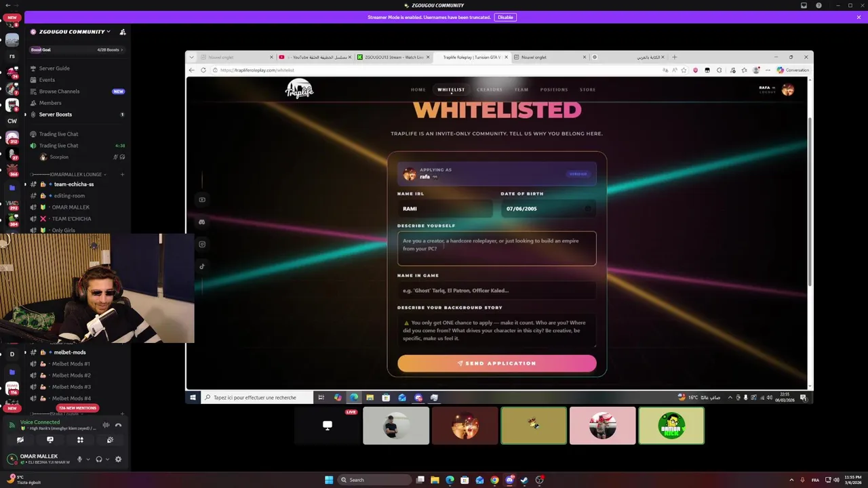Select the green DAMDA KICK participant tile

pyautogui.click(x=671, y=426)
